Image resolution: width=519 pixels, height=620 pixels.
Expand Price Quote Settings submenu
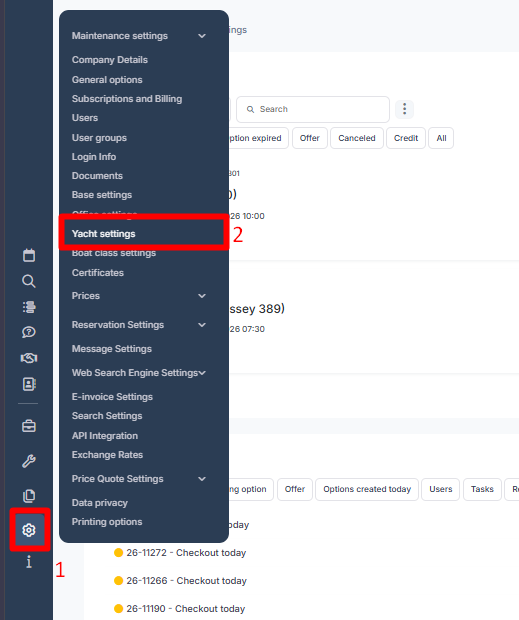[x=202, y=479]
